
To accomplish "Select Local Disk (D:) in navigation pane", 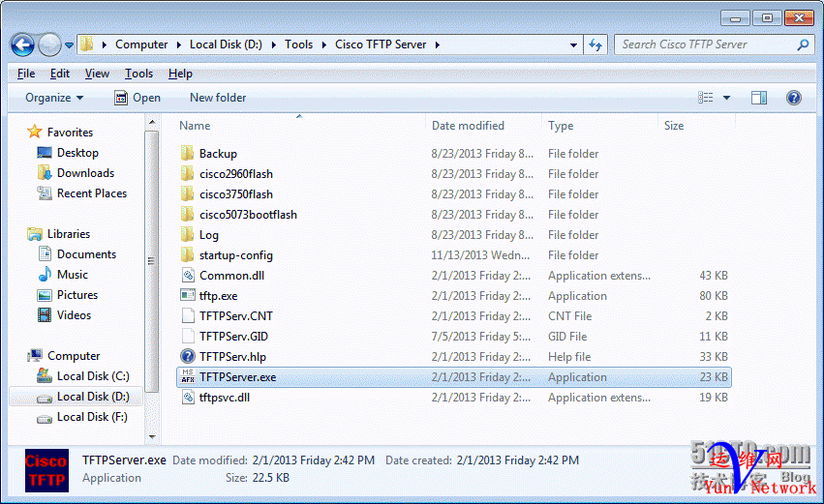I will point(93,397).
